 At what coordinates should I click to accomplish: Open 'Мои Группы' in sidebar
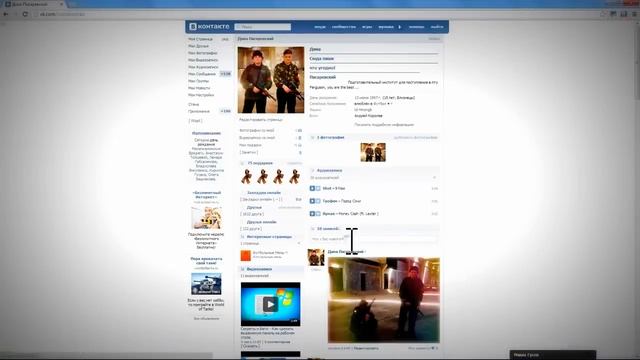(198, 81)
